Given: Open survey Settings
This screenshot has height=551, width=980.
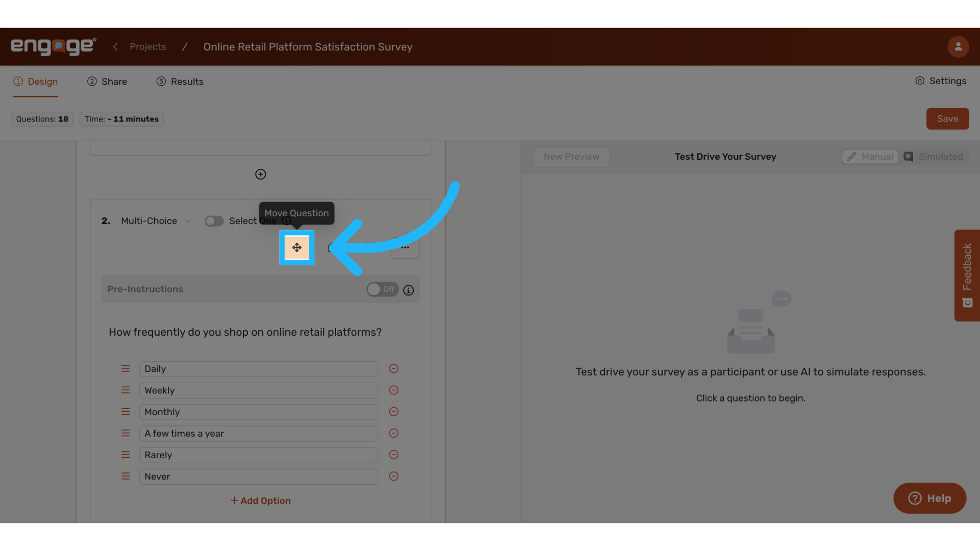Looking at the screenshot, I should tap(941, 81).
